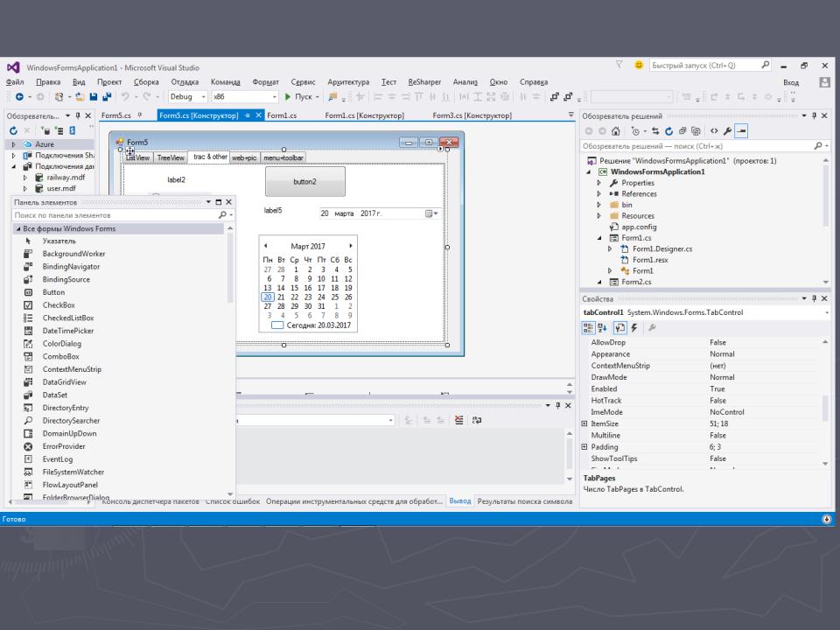The width and height of the screenshot is (840, 630).
Task: Expand railway.mdf data connection
Action: [x=24, y=178]
